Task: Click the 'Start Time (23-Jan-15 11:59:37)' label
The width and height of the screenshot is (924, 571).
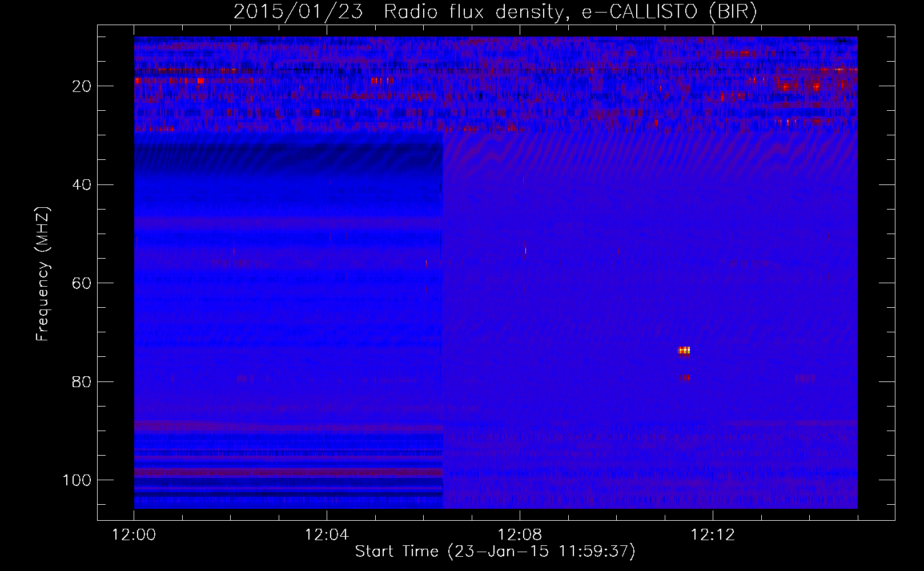Action: point(495,552)
